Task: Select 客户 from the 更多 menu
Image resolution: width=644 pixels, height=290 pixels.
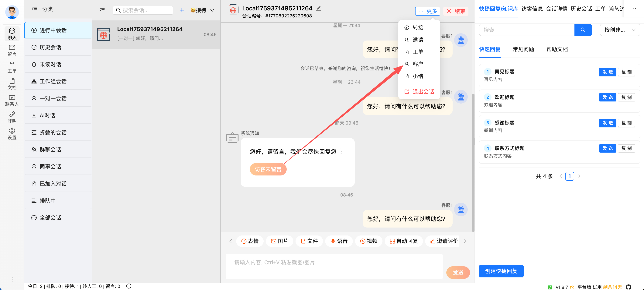Action: 418,64
